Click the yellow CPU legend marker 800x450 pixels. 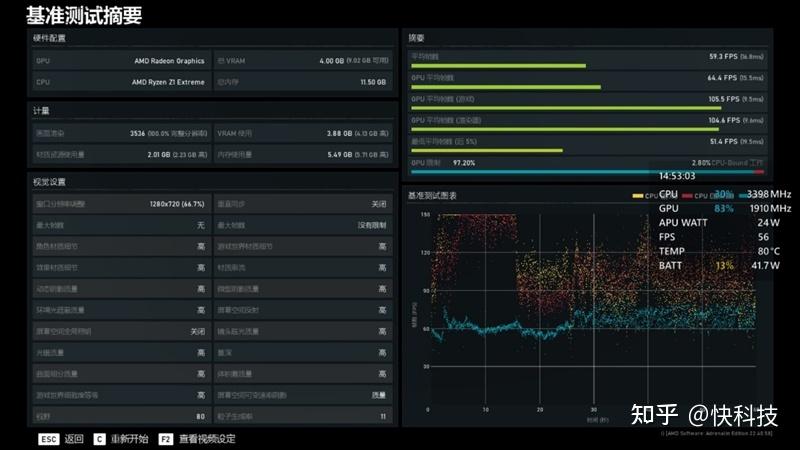point(637,196)
